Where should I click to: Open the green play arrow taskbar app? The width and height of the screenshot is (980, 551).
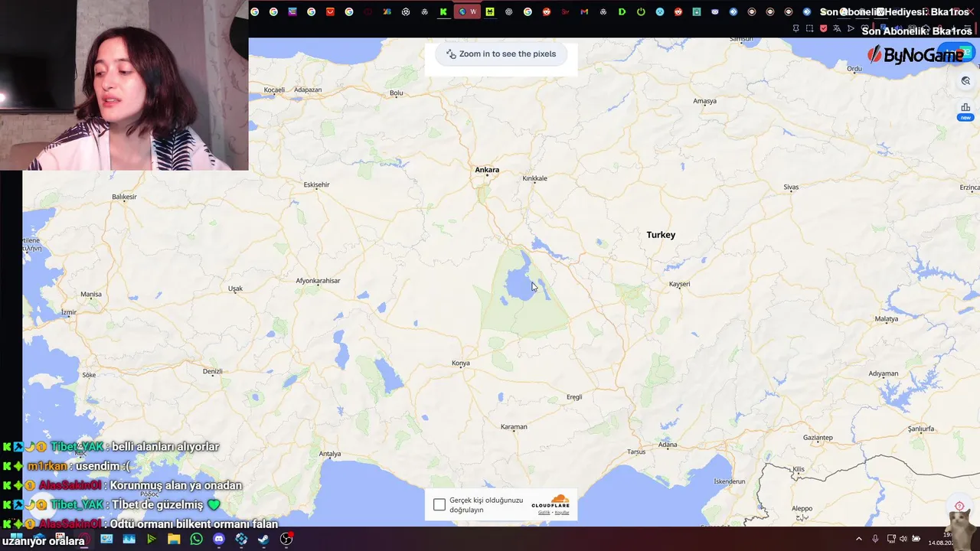(x=152, y=539)
